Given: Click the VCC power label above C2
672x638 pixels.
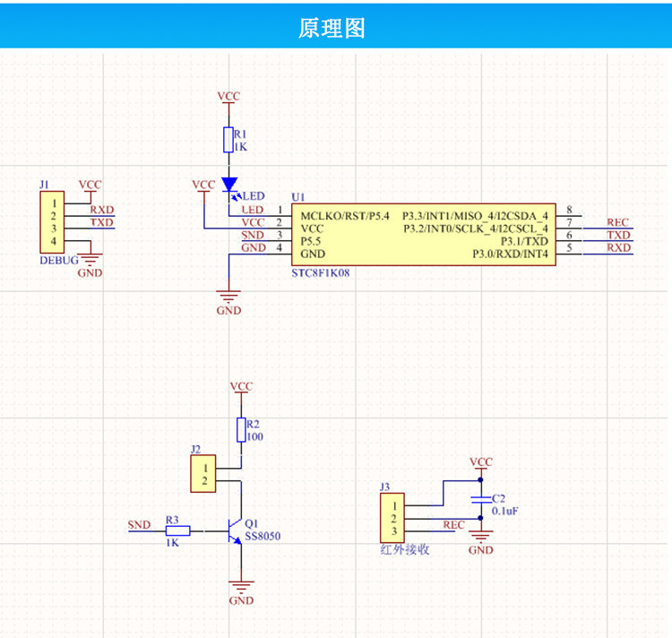Looking at the screenshot, I should (481, 461).
